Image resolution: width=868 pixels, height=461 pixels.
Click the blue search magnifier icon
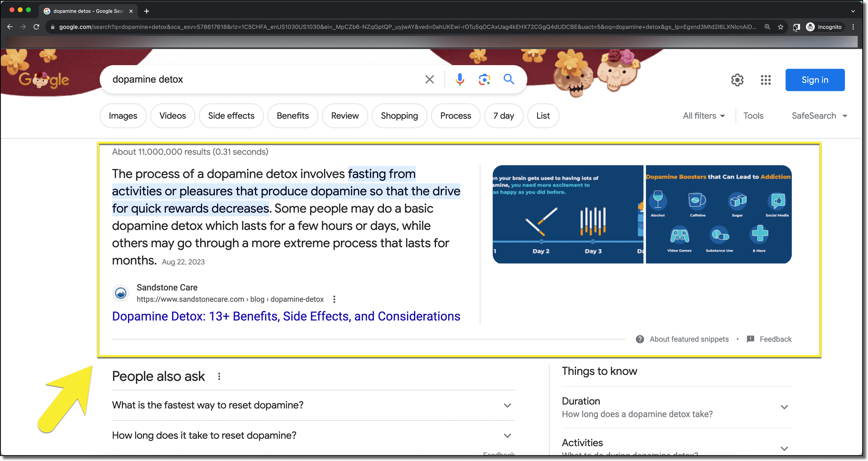click(x=509, y=79)
